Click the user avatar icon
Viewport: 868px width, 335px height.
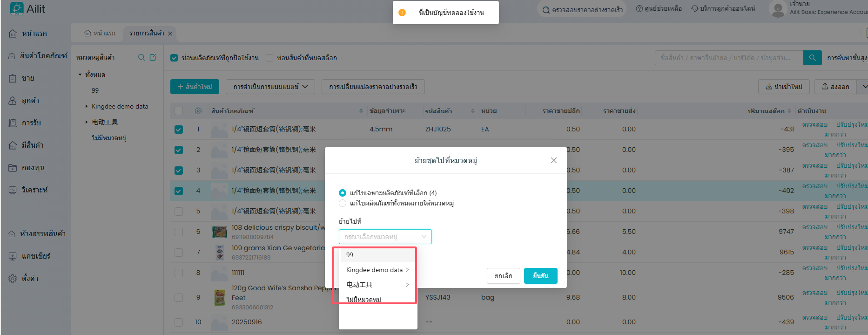point(778,9)
